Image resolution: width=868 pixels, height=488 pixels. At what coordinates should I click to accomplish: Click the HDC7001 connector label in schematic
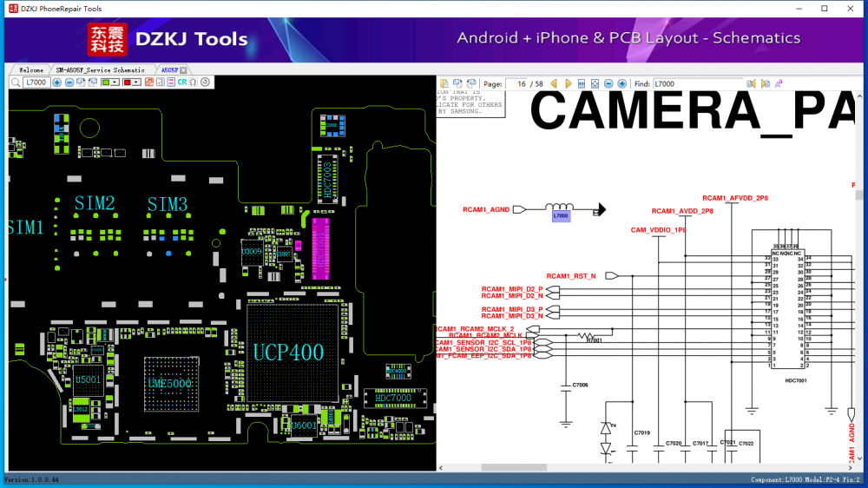[795, 380]
